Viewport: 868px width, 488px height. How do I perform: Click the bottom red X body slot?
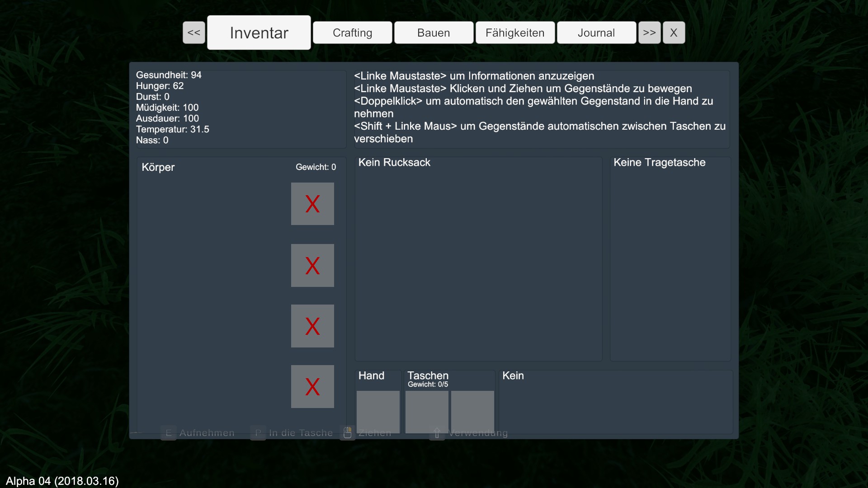tap(312, 386)
